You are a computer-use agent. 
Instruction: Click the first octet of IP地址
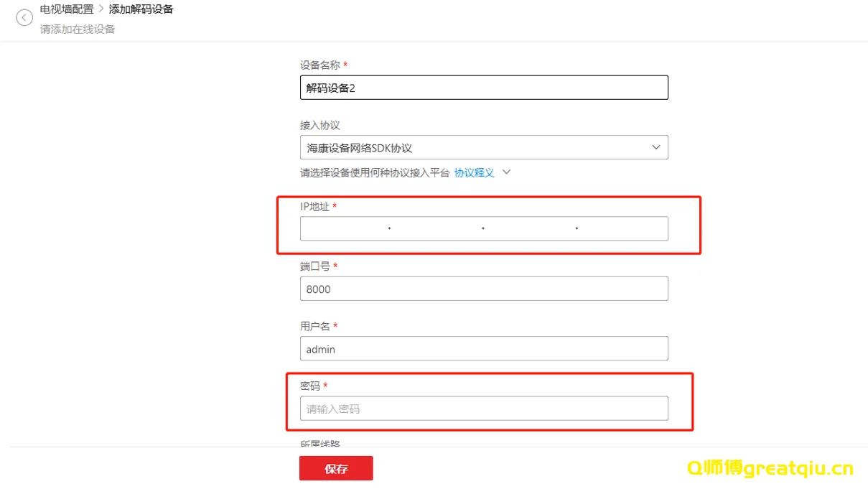tap(345, 228)
